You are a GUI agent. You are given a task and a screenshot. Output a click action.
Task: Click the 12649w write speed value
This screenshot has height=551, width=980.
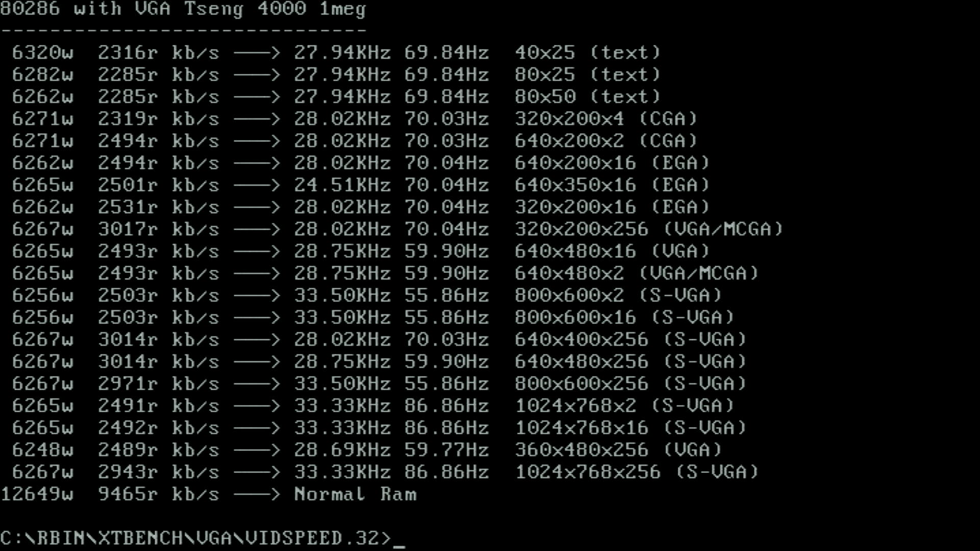coord(37,494)
